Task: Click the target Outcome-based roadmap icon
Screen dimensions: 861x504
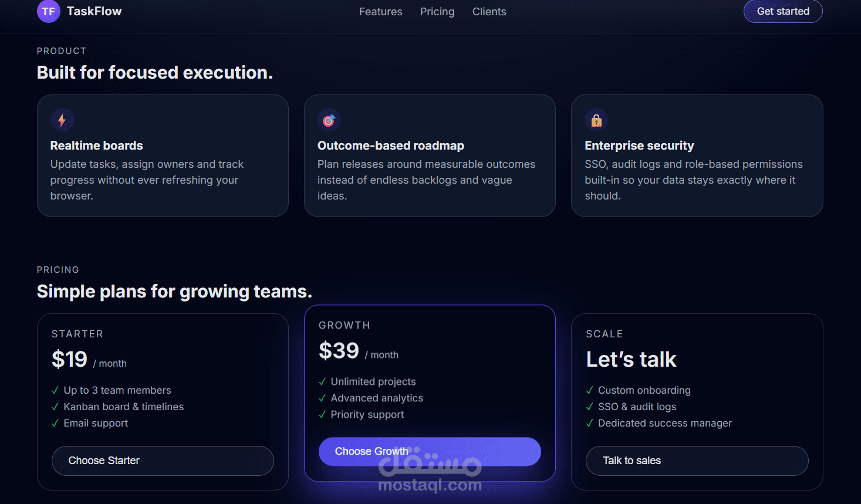Action: (x=329, y=120)
